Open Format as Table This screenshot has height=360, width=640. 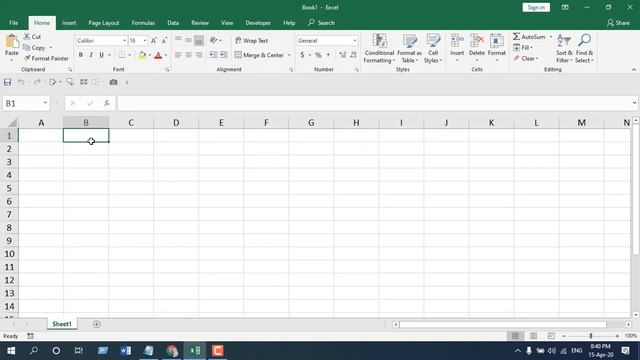click(x=409, y=48)
